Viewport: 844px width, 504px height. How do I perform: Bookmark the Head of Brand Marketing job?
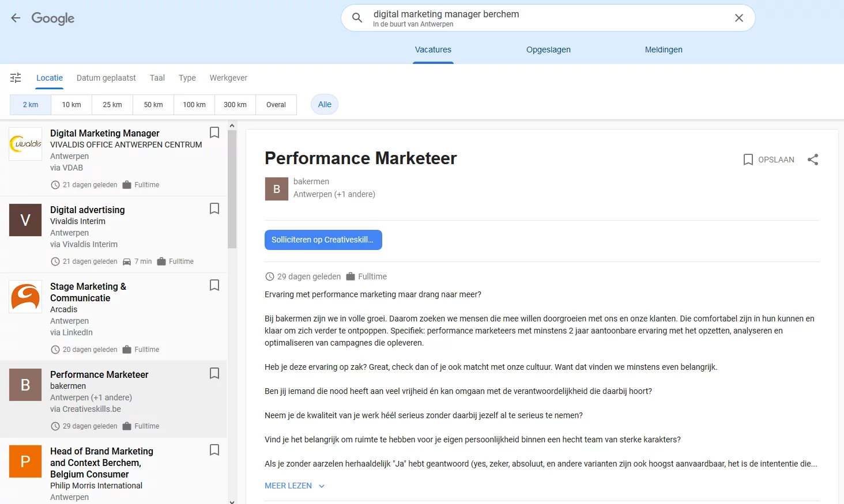point(214,450)
